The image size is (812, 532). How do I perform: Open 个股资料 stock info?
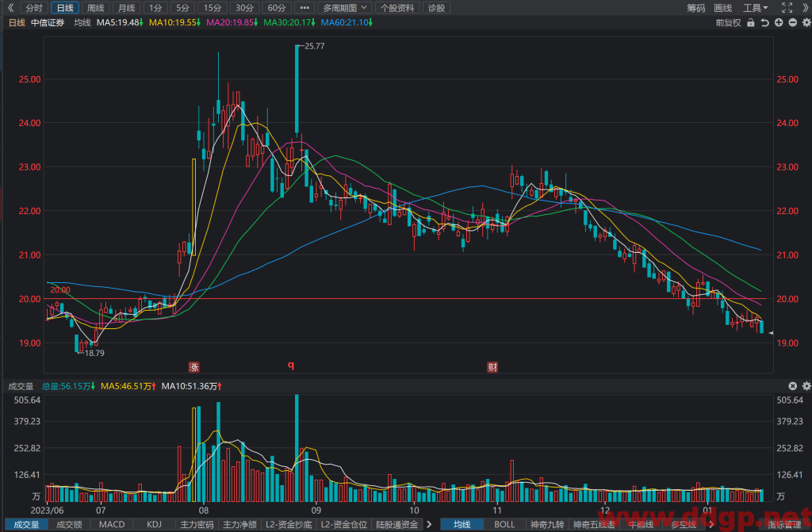click(397, 8)
